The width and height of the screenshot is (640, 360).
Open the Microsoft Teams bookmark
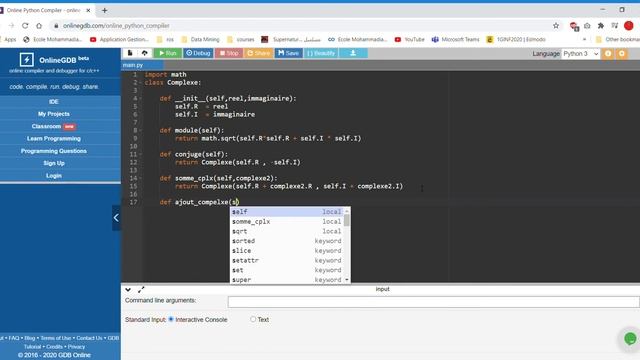455,40
